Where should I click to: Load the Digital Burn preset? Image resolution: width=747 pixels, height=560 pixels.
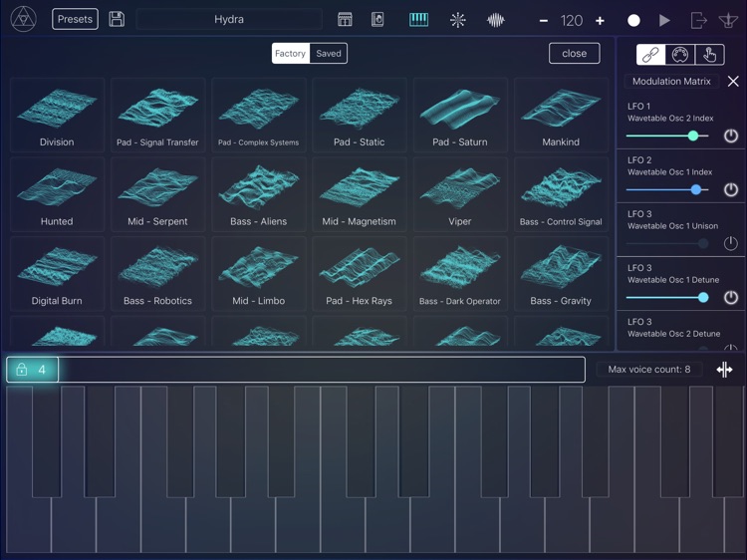point(57,274)
